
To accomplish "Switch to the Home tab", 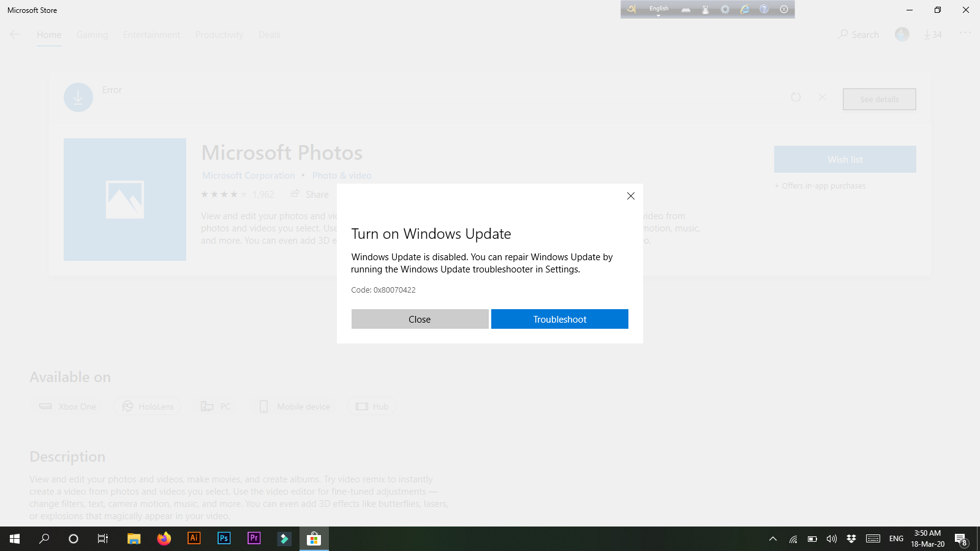I will pos(49,35).
